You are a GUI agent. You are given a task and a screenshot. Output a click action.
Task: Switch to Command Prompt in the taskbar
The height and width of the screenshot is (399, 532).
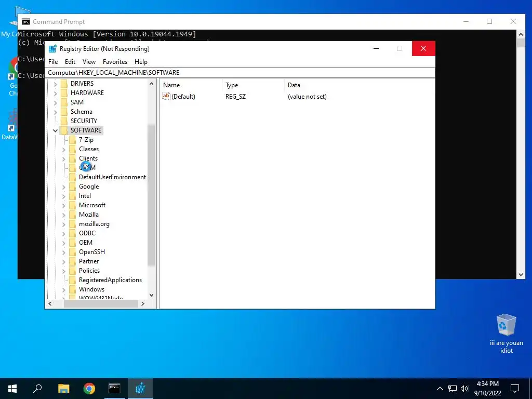point(114,389)
